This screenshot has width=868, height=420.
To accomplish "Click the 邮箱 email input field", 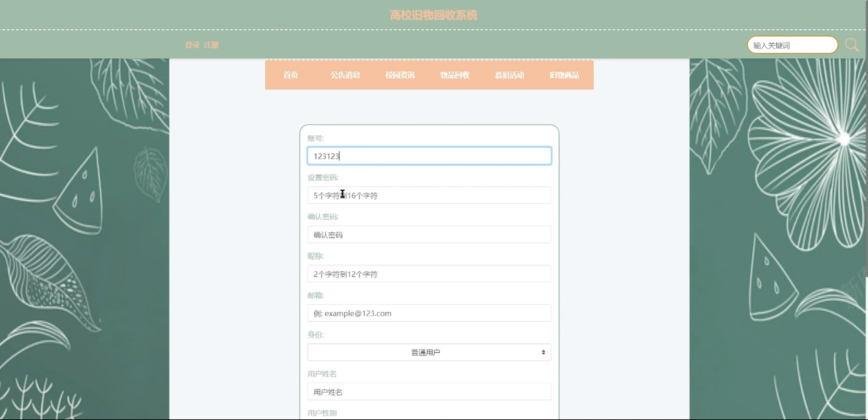I will [429, 313].
